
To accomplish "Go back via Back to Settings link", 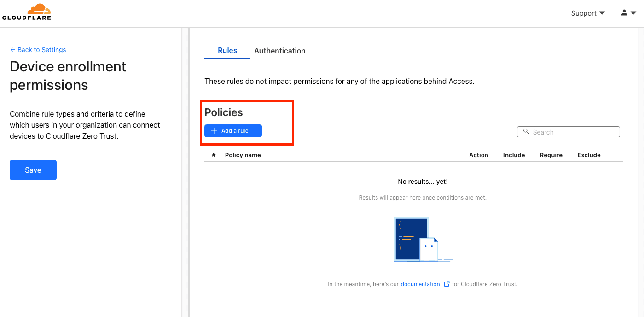I will (x=38, y=50).
